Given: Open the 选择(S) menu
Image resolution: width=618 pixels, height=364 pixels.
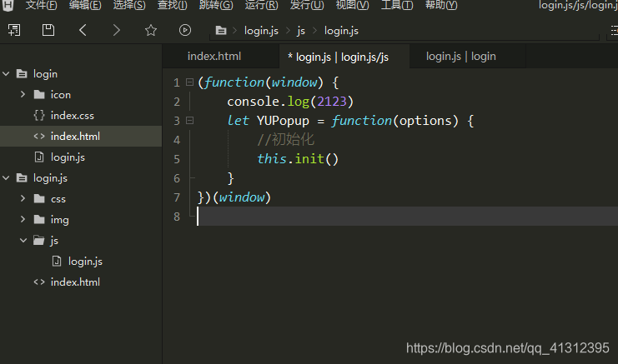Looking at the screenshot, I should click(129, 6).
